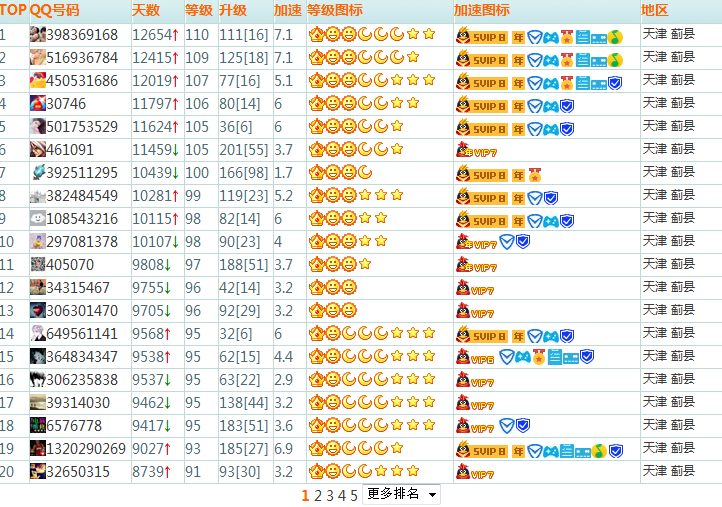Click the avatar of 392511295
This screenshot has width=722, height=507.
click(x=38, y=173)
